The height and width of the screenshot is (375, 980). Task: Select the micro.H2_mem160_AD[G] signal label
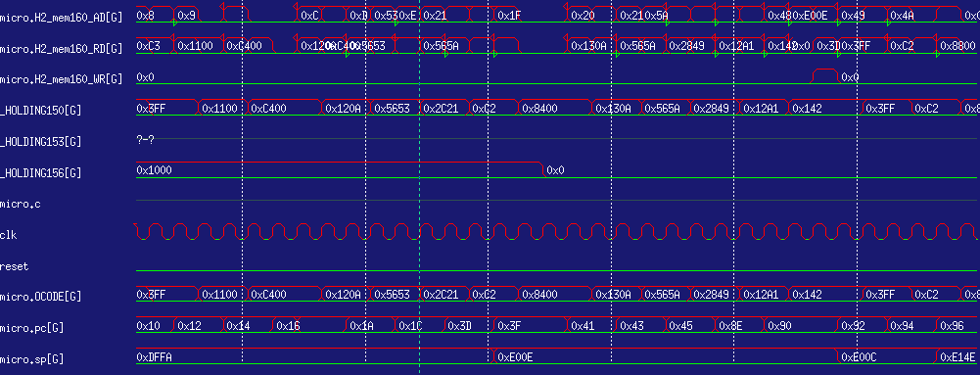[62, 17]
